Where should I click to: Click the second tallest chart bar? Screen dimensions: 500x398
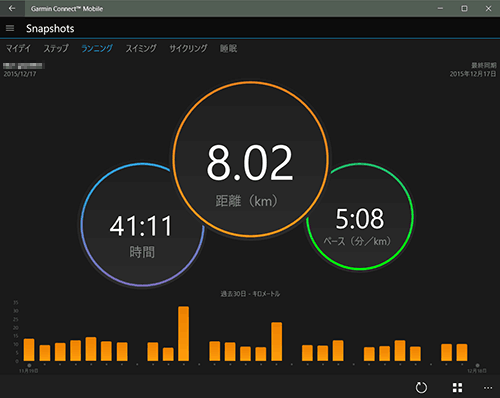pyautogui.click(x=276, y=342)
